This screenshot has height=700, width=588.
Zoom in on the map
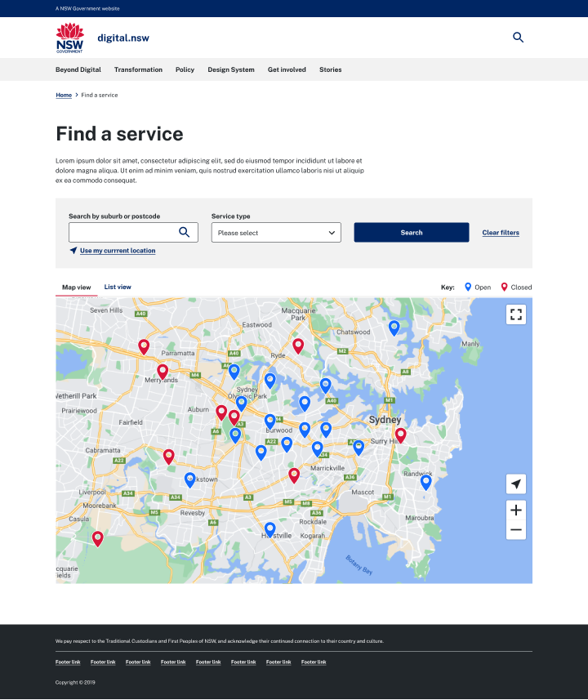515,510
